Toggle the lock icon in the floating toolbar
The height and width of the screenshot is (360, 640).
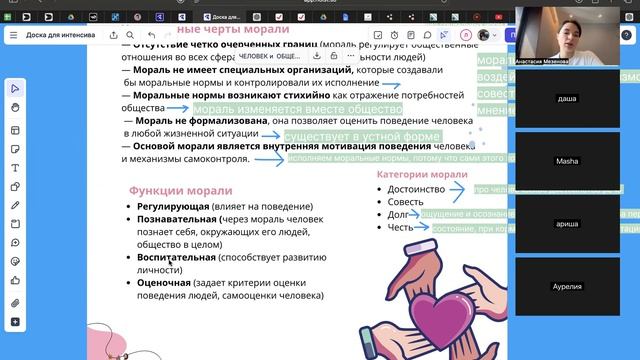pos(334,56)
